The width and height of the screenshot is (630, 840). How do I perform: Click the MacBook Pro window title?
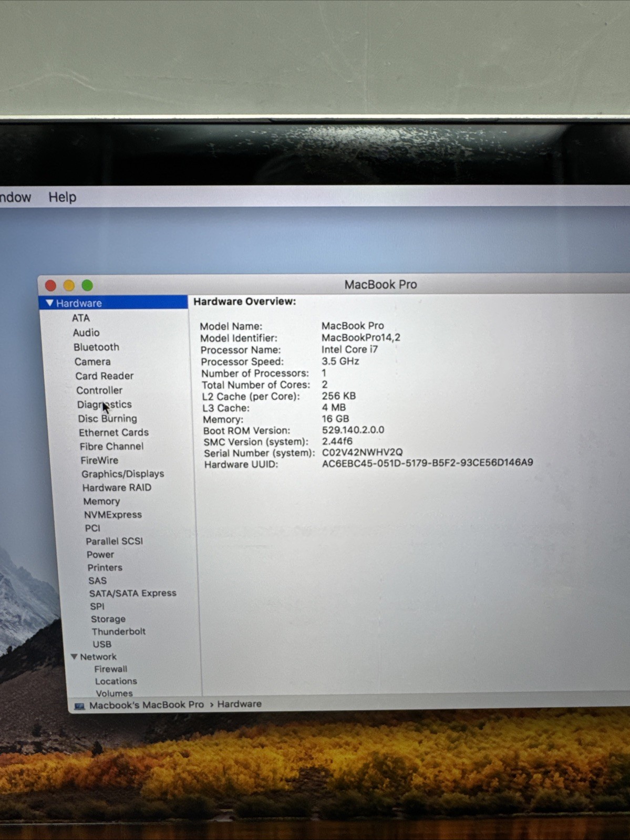pos(380,285)
